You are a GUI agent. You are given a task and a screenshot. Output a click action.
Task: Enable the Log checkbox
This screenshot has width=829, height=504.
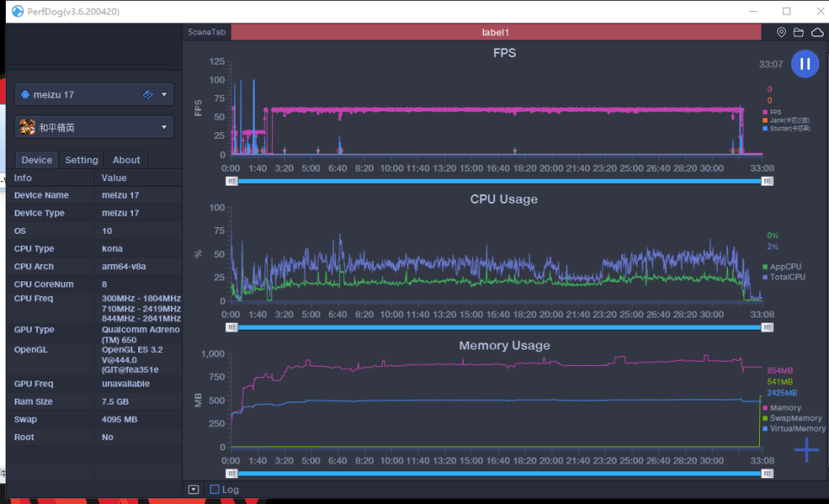[x=214, y=489]
